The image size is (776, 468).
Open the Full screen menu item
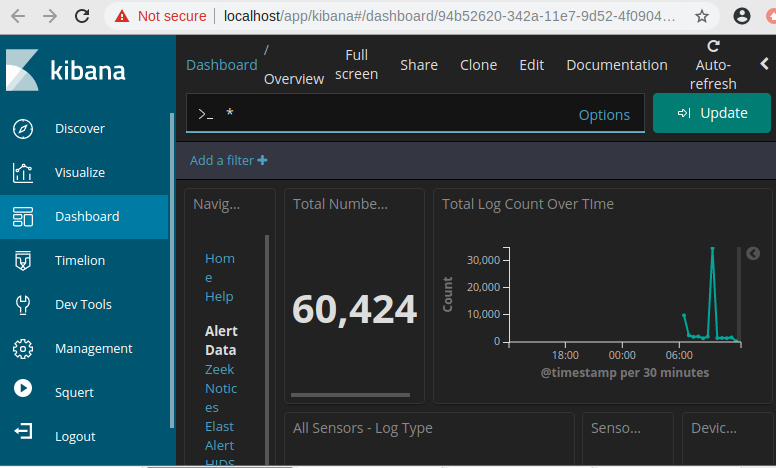pos(356,64)
